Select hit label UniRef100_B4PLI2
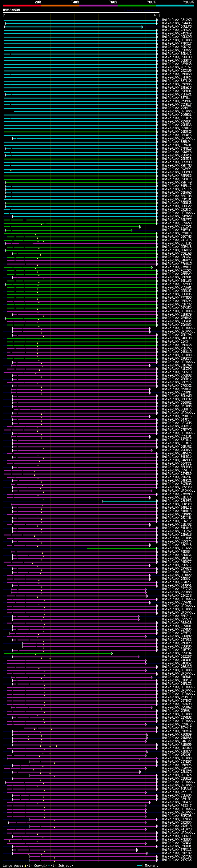The image size is (197, 868). (x=177, y=508)
